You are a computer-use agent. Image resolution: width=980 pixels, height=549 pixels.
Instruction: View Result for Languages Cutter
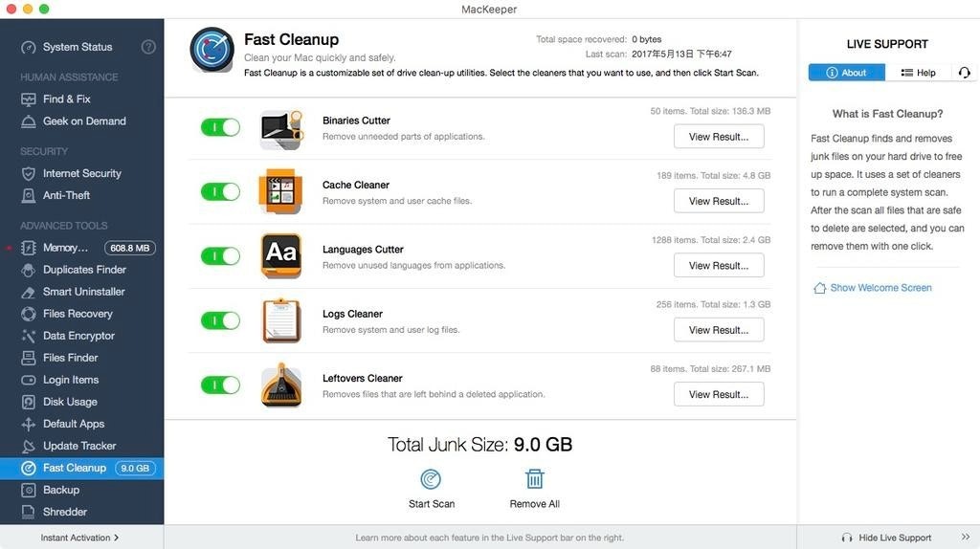[719, 266]
